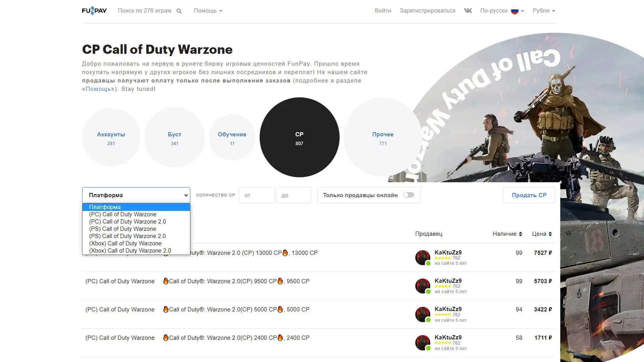
Task: Click price 3422 ₽
Action: coord(543,309)
